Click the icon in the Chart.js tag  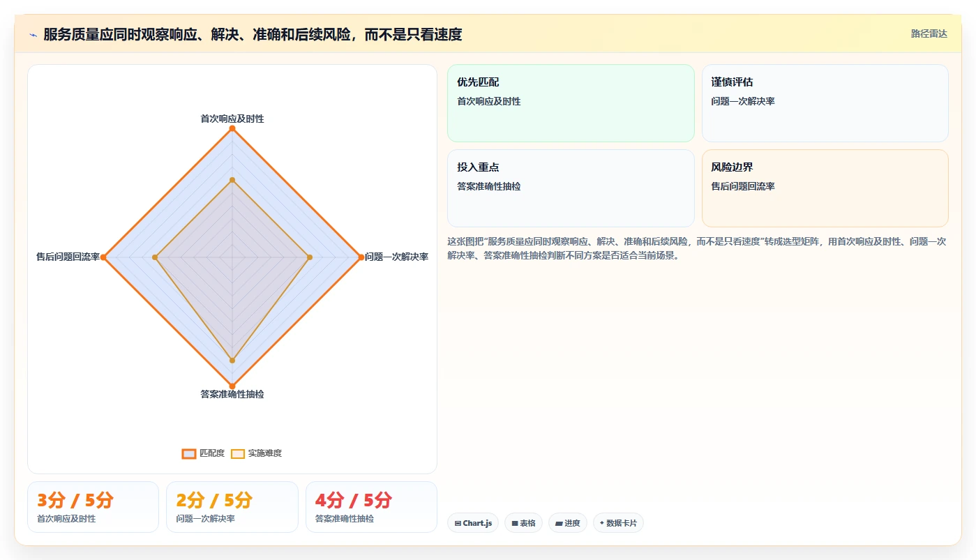point(458,523)
